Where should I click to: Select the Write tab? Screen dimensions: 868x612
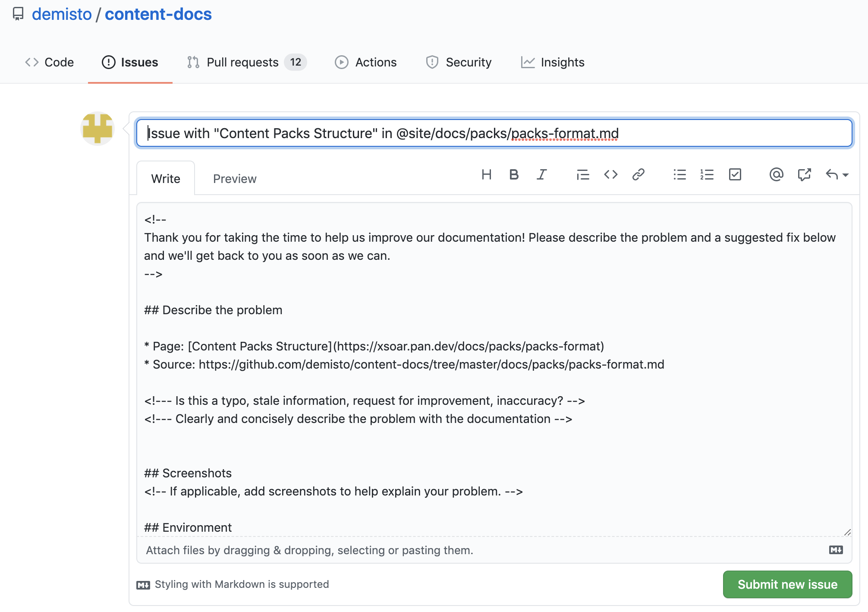click(166, 179)
